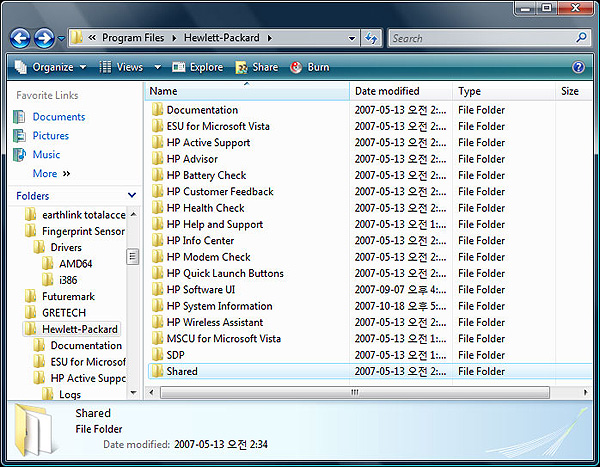Screen dimensions: 600x467
Task: Open the Views dropdown arrow
Action: coord(157,67)
